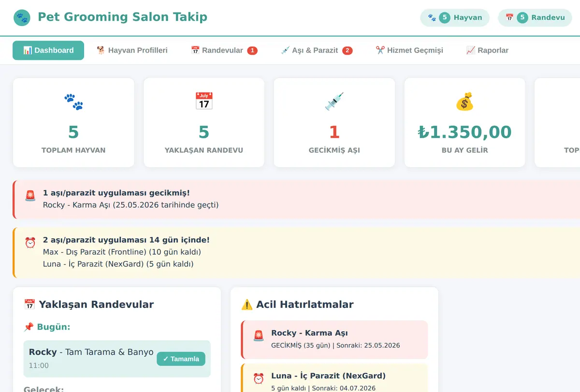Image resolution: width=580 pixels, height=392 pixels.
Task: Complete Rocky's appointment with Tamamla
Action: 181,359
